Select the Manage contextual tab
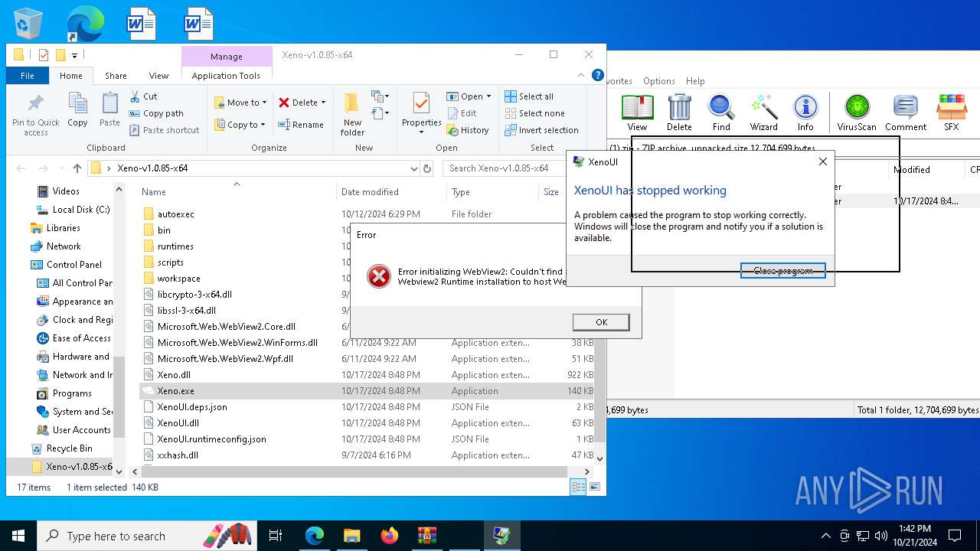 tap(227, 57)
